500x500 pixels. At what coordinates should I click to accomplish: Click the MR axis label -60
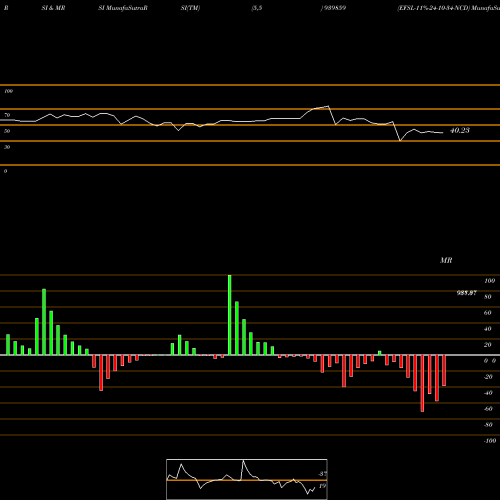pyautogui.click(x=488, y=409)
